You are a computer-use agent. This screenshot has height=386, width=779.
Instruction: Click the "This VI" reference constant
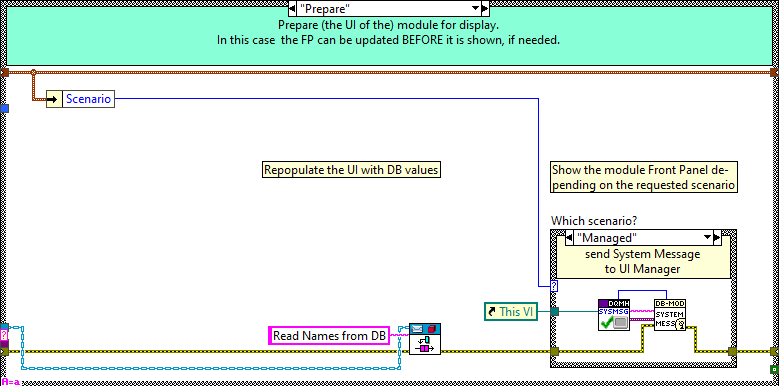(511, 311)
